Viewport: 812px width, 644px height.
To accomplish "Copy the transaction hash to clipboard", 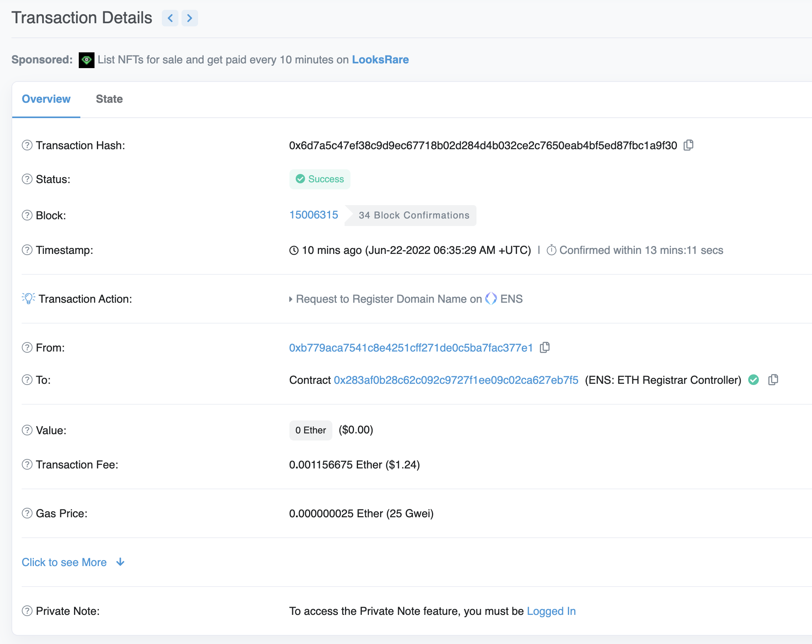I will pyautogui.click(x=688, y=145).
